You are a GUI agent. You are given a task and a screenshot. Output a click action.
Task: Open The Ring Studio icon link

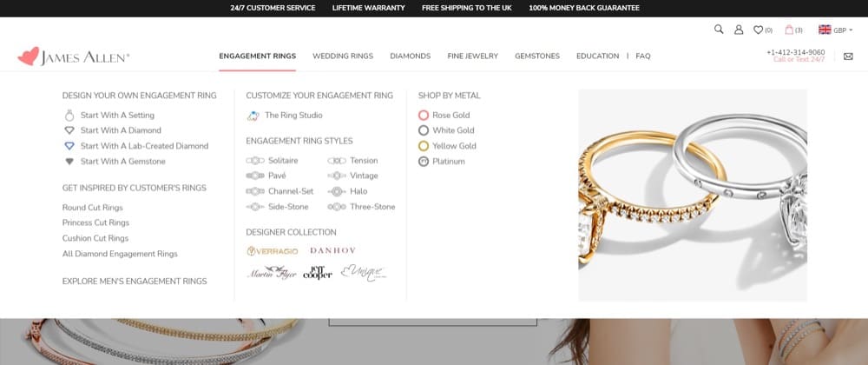253,116
